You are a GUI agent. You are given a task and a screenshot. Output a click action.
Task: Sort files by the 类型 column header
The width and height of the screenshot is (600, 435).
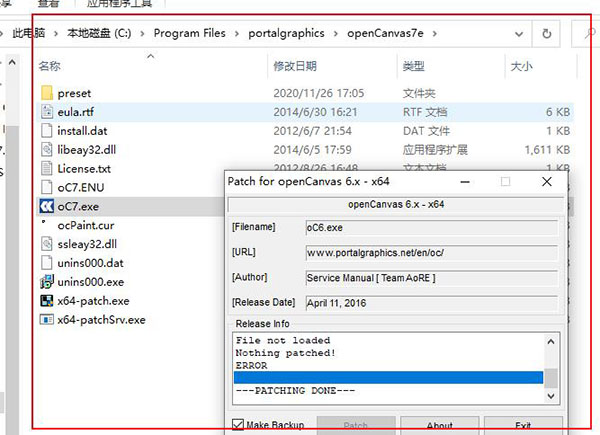tap(413, 67)
